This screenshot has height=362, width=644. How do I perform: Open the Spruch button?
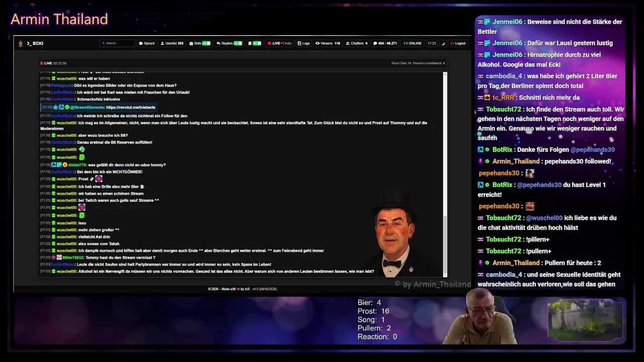coord(147,43)
